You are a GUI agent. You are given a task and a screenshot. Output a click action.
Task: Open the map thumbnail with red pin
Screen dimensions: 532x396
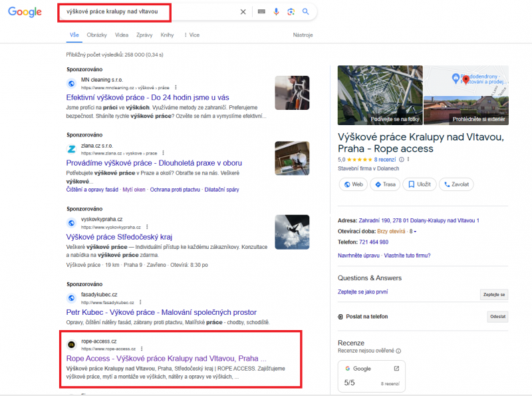click(x=466, y=80)
